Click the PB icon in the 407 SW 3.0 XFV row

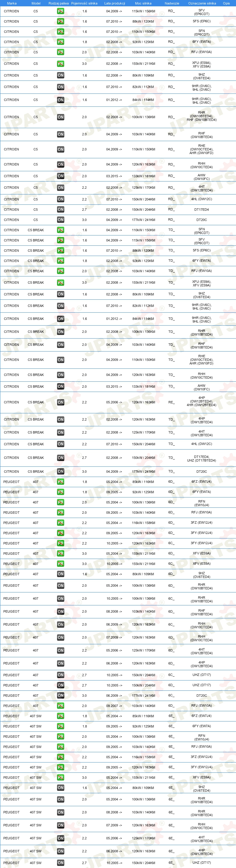(x=60, y=778)
